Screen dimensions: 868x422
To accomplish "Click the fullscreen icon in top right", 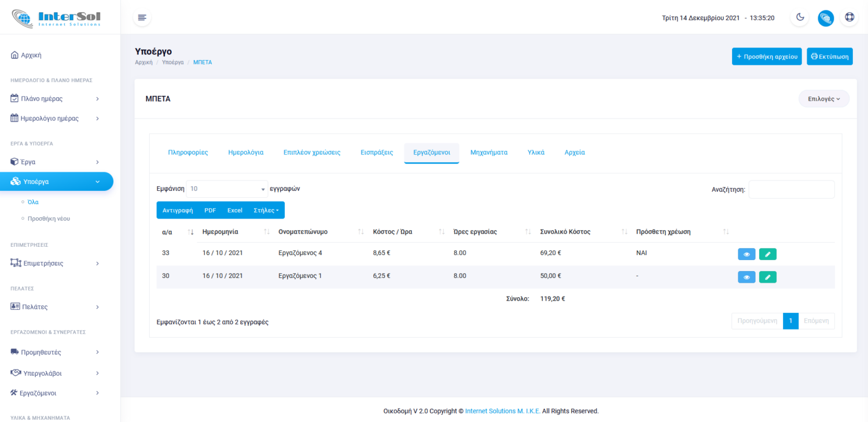I will click(849, 17).
